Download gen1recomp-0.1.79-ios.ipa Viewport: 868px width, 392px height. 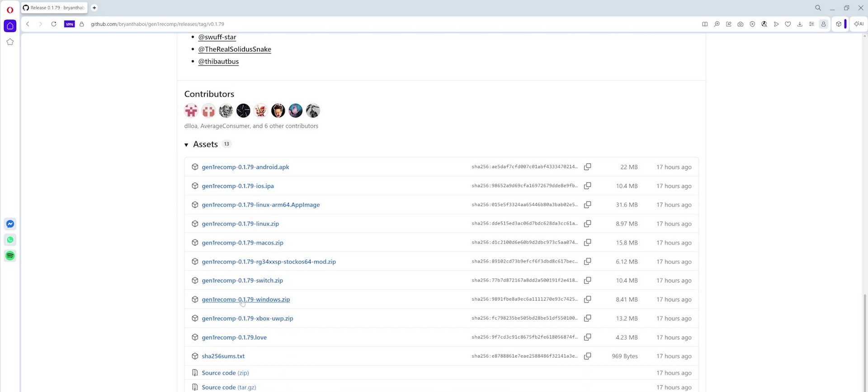[238, 186]
